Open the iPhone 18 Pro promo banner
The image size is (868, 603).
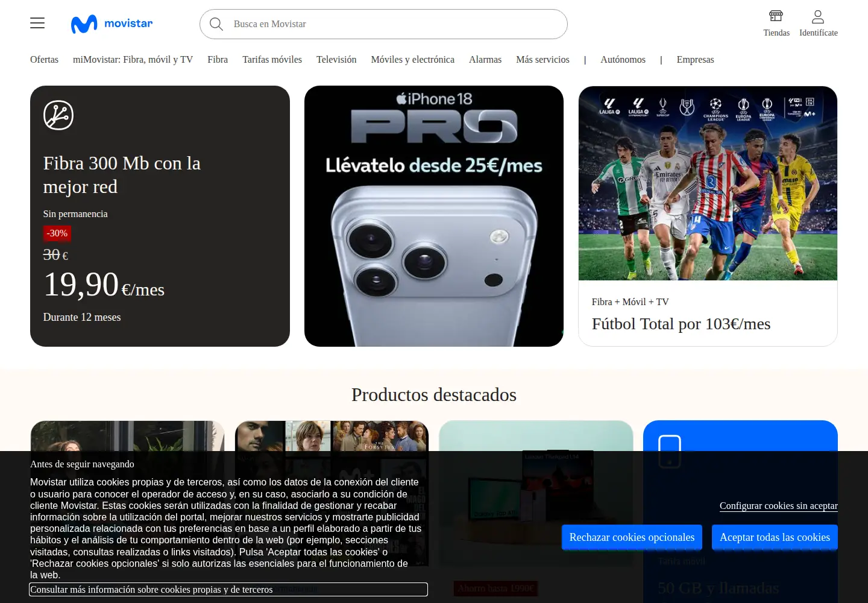434,216
